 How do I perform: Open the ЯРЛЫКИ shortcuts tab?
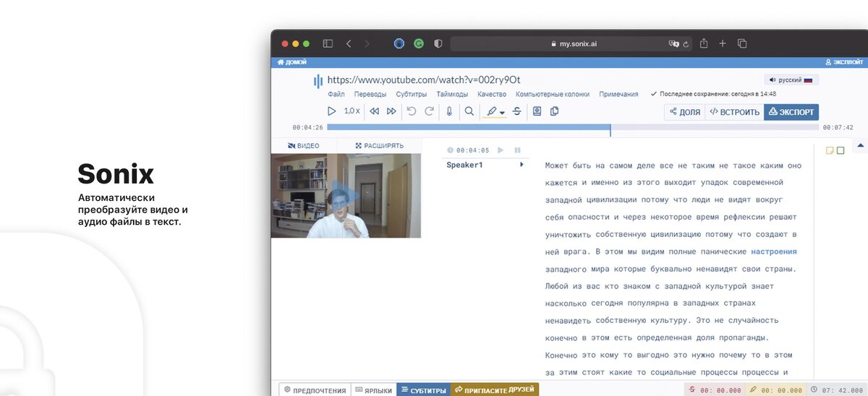pos(374,390)
